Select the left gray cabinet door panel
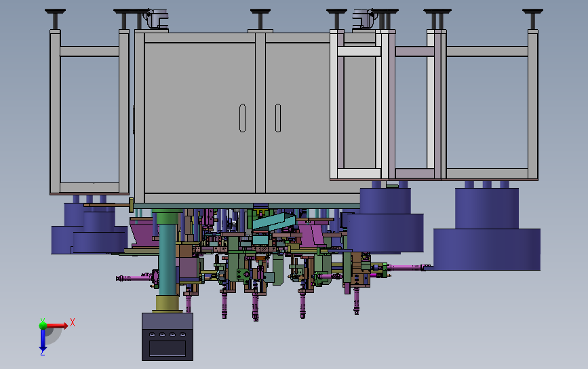 (x=199, y=118)
